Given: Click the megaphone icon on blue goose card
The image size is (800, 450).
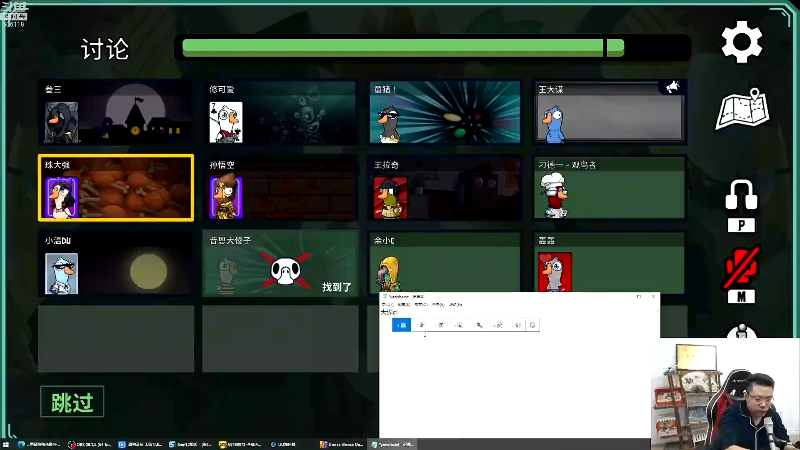Looking at the screenshot, I should (672, 87).
